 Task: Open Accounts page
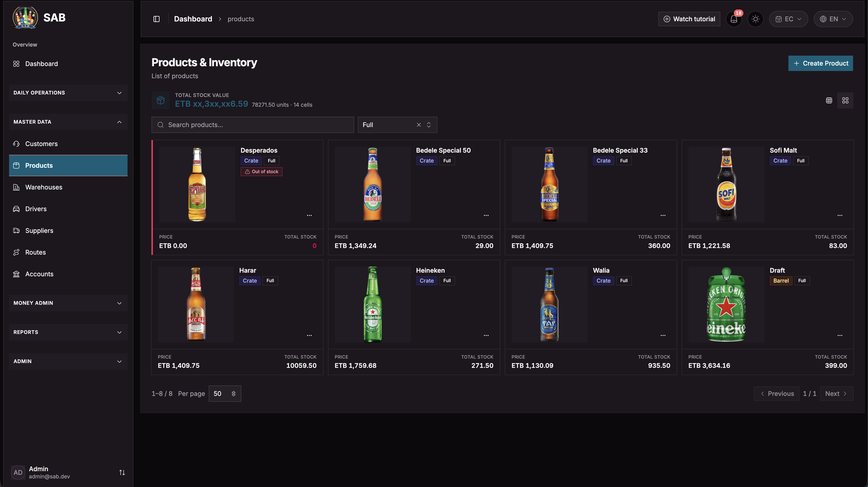(68, 274)
